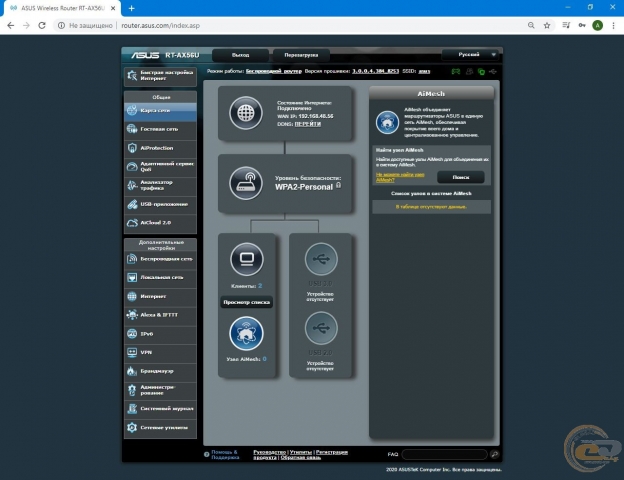Click the Firewall (Брандмауэр) flame icon
624x480 pixels.
[132, 371]
